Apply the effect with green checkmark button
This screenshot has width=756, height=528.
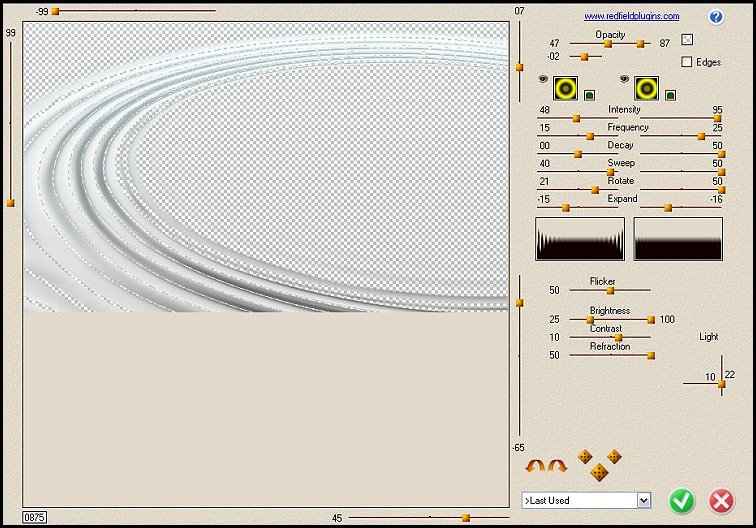682,500
